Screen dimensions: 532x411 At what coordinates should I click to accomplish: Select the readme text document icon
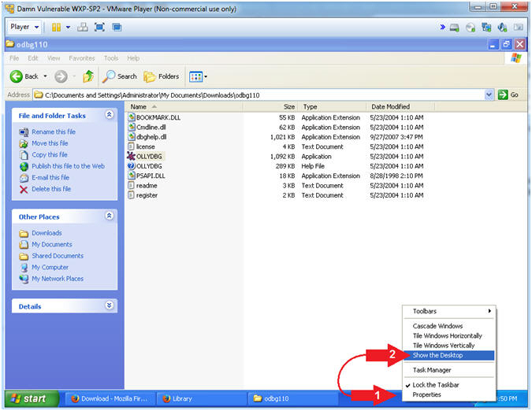point(132,185)
